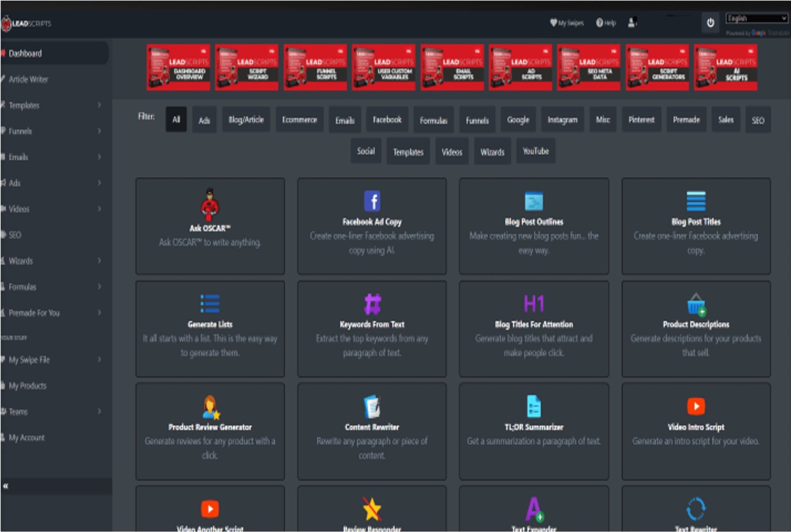This screenshot has width=791, height=532.
Task: Open Video Intro Script play icon
Action: point(696,406)
